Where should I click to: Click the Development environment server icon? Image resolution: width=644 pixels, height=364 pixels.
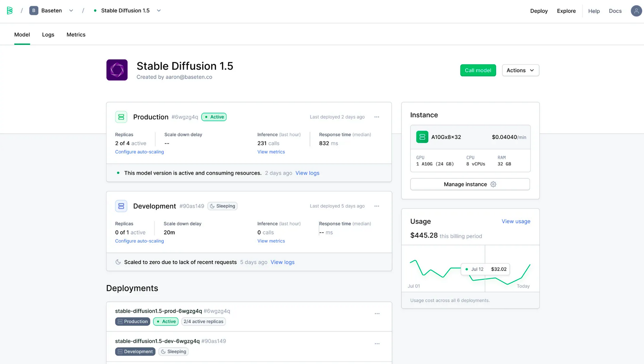tap(121, 206)
